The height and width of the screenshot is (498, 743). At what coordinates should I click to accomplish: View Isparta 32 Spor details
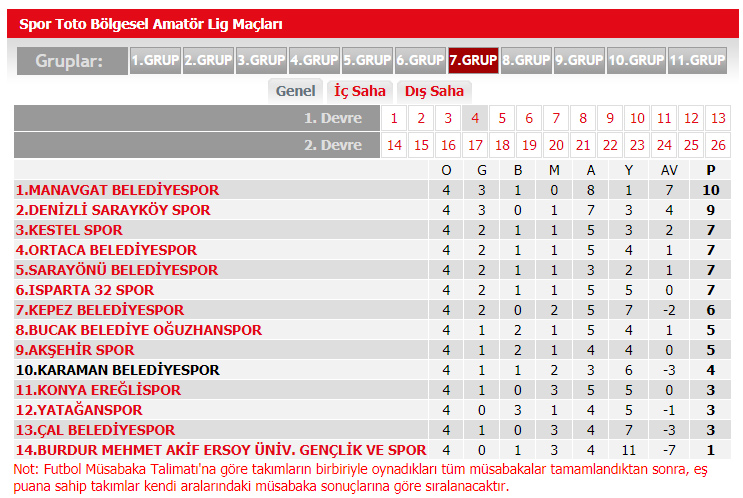tap(85, 290)
